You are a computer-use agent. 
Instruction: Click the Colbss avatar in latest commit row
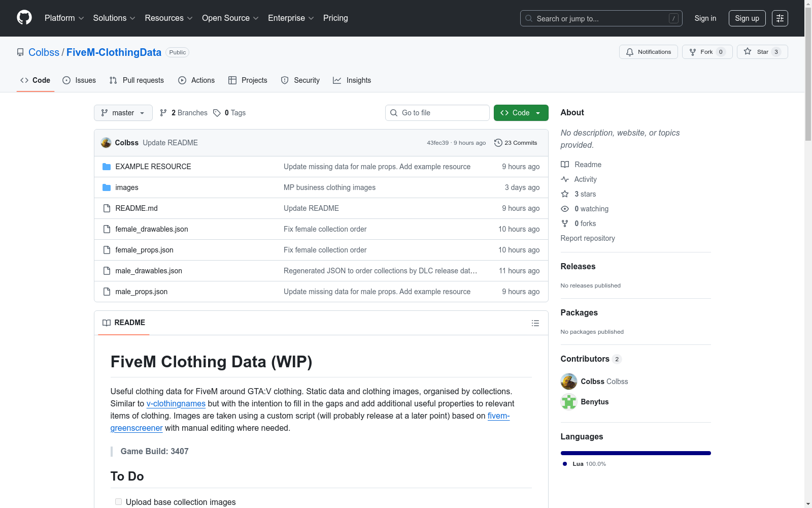[x=106, y=143]
